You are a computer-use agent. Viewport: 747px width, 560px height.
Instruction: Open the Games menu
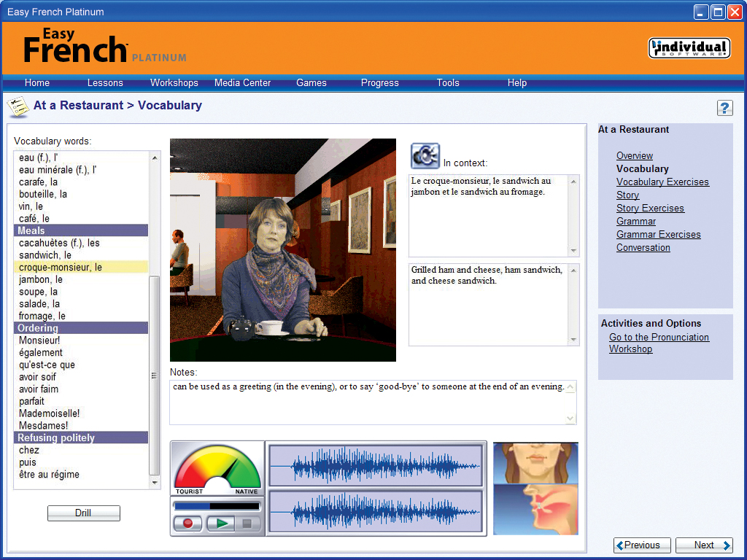pyautogui.click(x=311, y=83)
